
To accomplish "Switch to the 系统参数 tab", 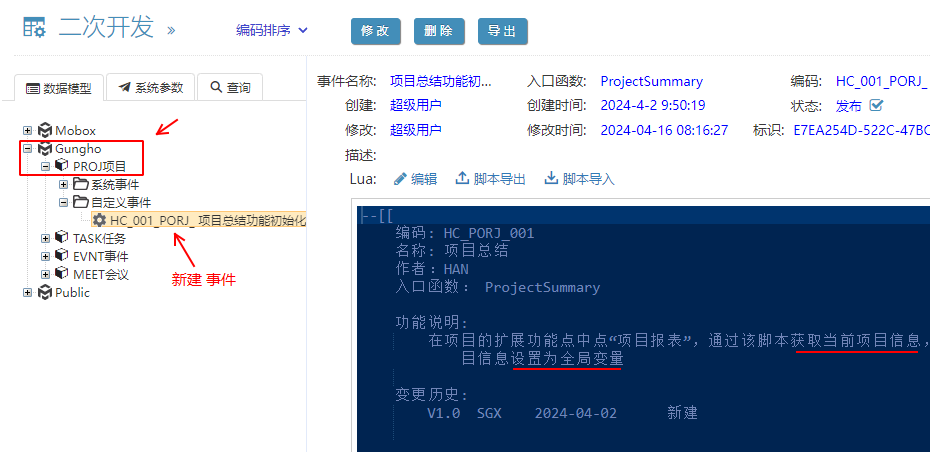I will pos(150,88).
